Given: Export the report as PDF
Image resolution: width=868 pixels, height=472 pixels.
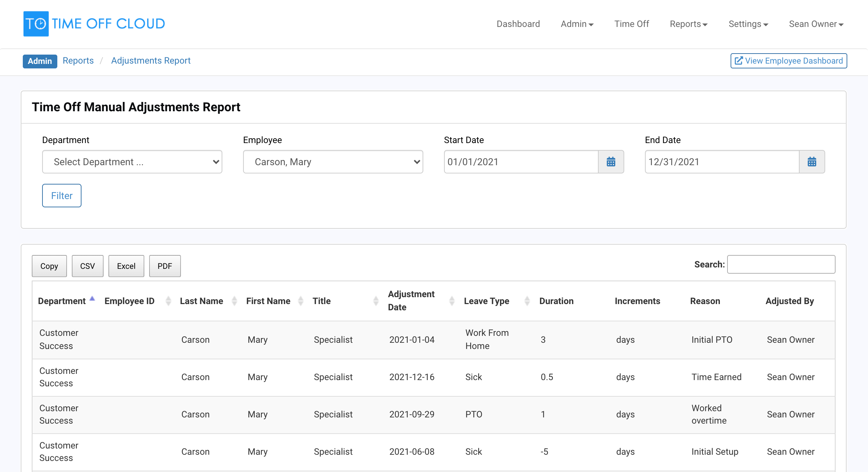Looking at the screenshot, I should (x=165, y=266).
